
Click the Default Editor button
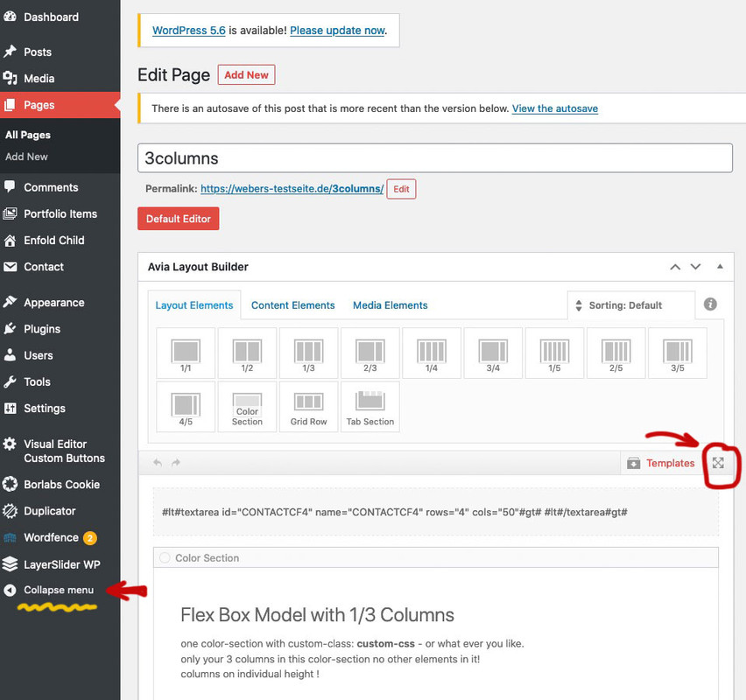179,218
